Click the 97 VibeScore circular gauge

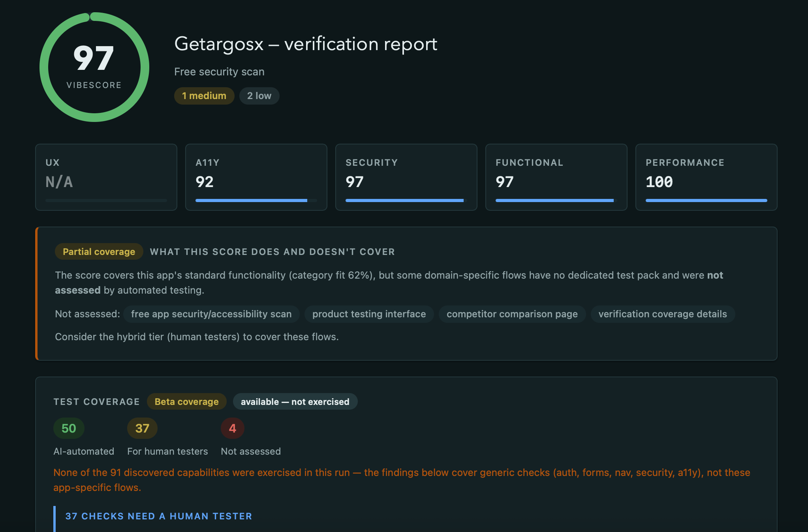[x=94, y=67]
